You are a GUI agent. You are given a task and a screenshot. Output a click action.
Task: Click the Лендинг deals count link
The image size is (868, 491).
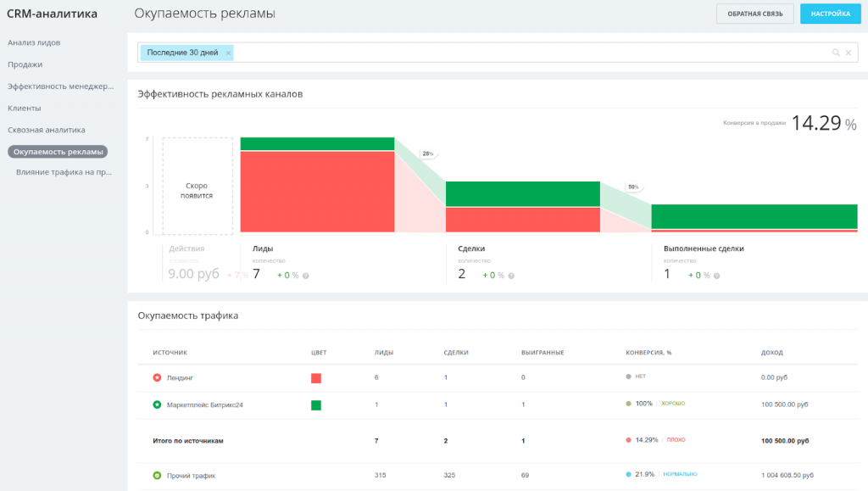point(446,377)
